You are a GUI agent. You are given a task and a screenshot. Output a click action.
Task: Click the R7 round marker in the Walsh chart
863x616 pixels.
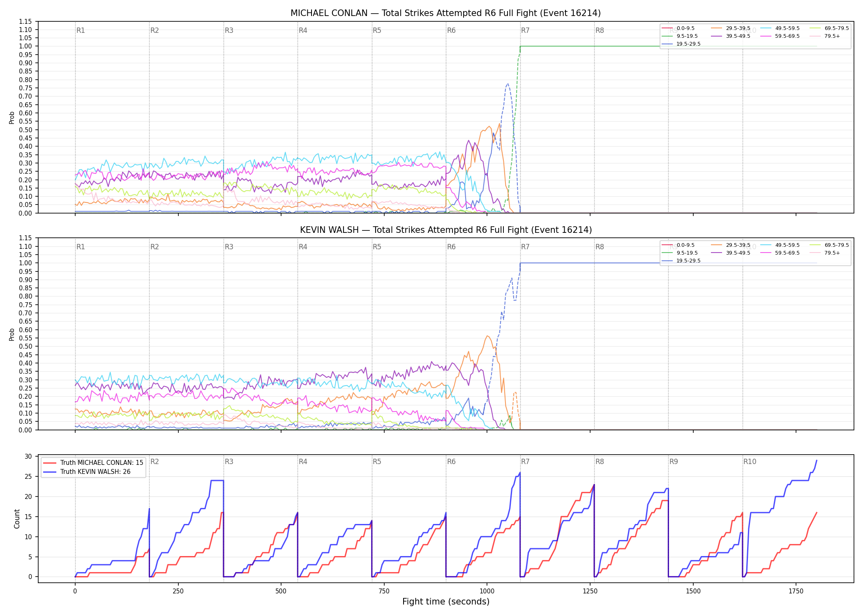525,247
